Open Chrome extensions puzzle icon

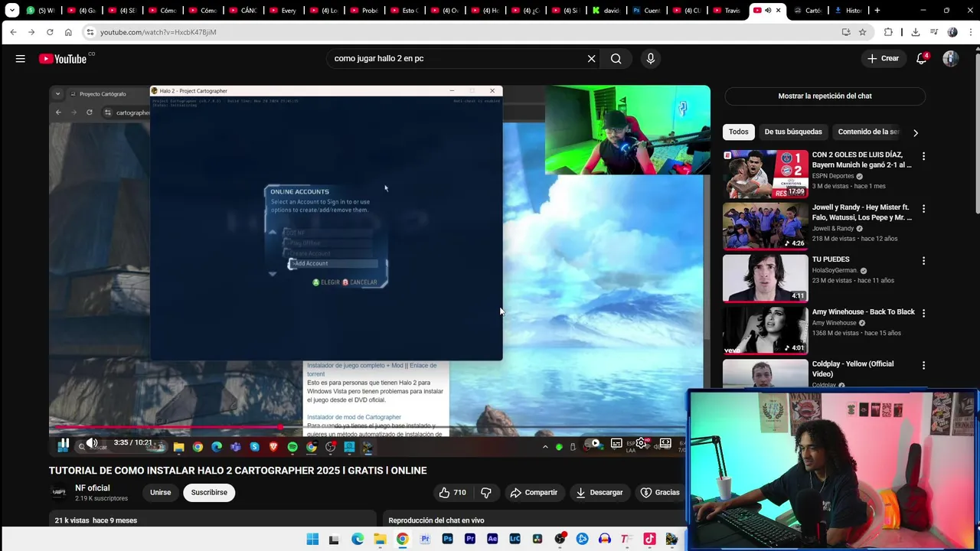888,32
